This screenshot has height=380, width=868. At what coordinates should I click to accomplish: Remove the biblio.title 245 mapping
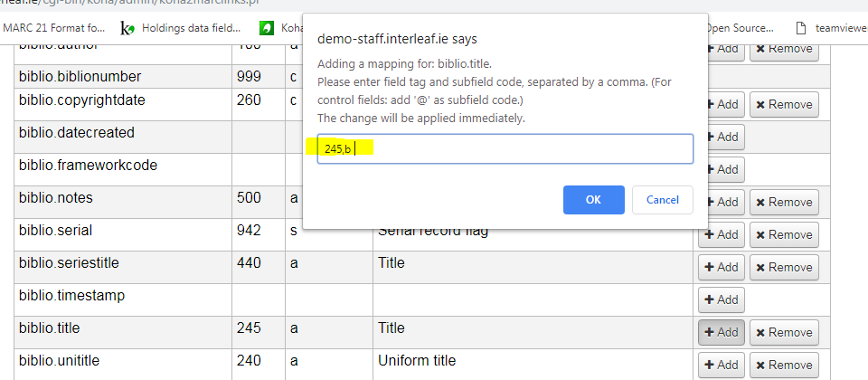(x=784, y=332)
